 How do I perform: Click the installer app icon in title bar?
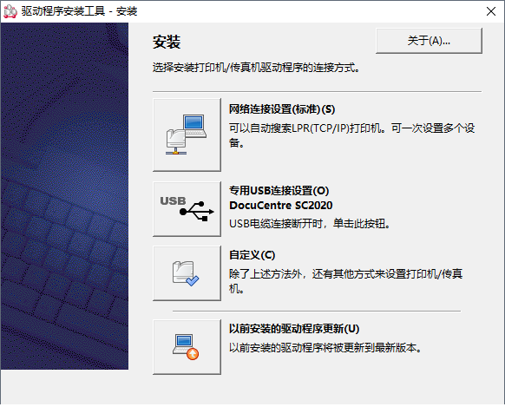point(10,11)
